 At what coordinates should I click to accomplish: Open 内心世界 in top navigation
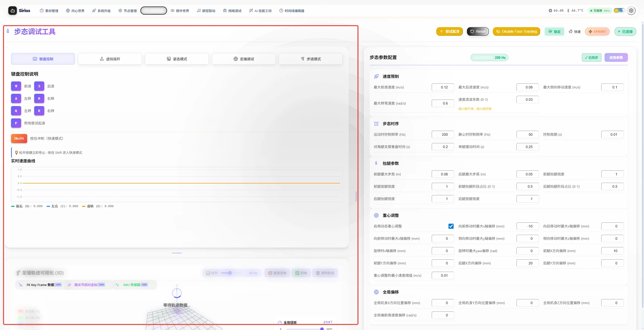75,11
